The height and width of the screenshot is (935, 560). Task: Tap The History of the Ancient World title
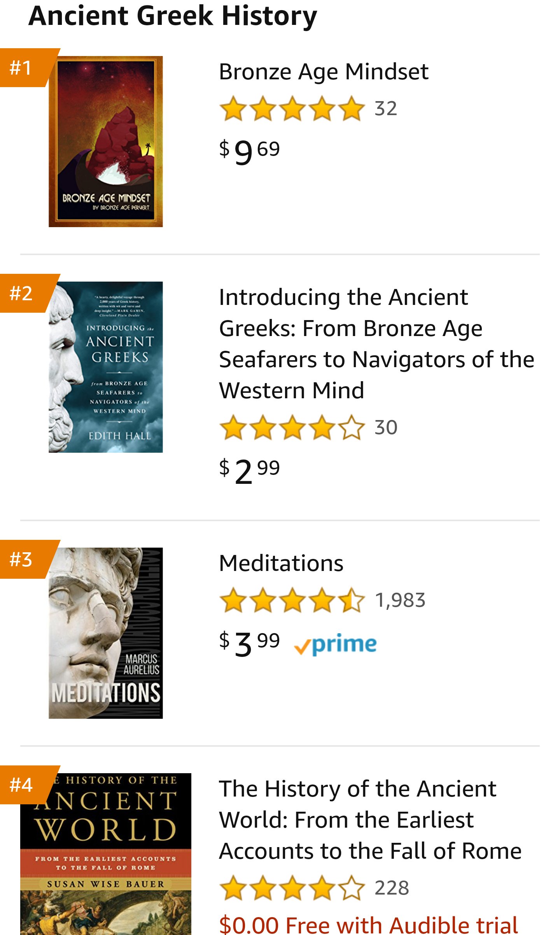tap(369, 820)
